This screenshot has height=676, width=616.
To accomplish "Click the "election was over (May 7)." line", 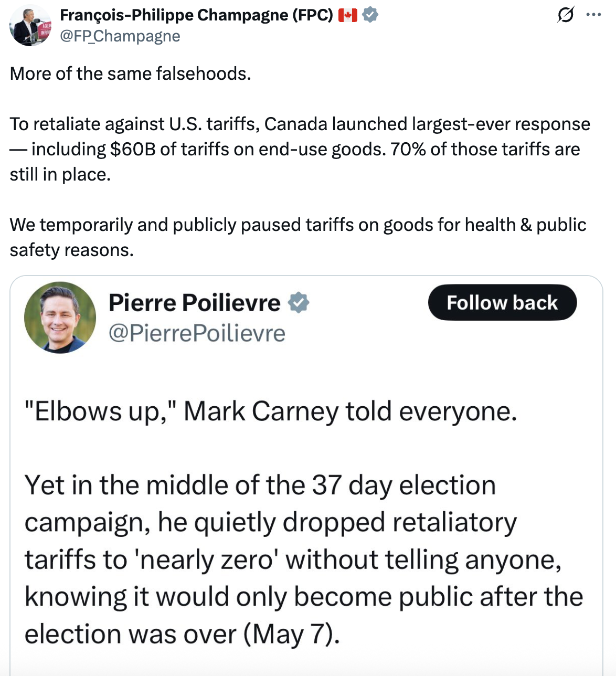I will [182, 634].
